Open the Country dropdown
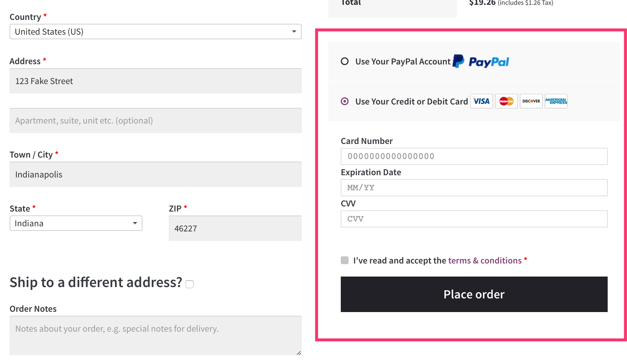 (155, 32)
